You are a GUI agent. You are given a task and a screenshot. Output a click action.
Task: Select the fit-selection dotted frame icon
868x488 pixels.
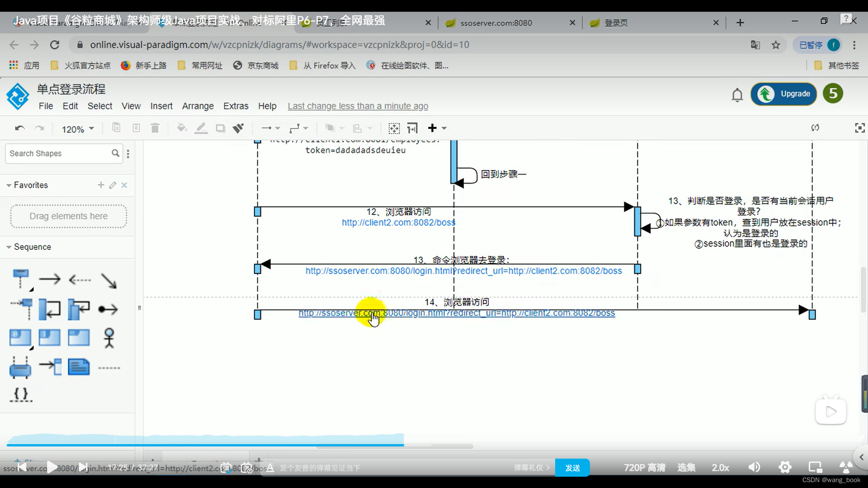(x=394, y=128)
